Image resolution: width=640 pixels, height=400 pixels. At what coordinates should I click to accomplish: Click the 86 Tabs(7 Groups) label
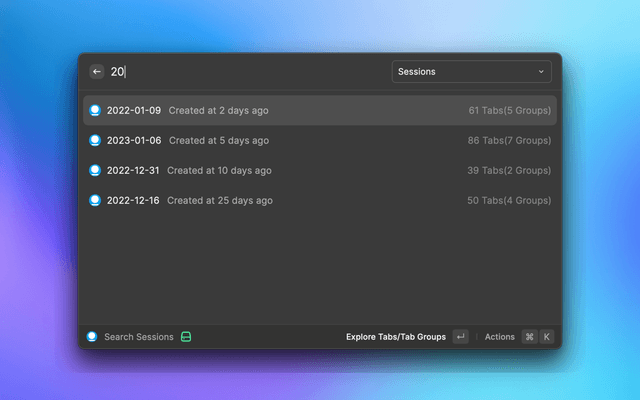coord(509,140)
